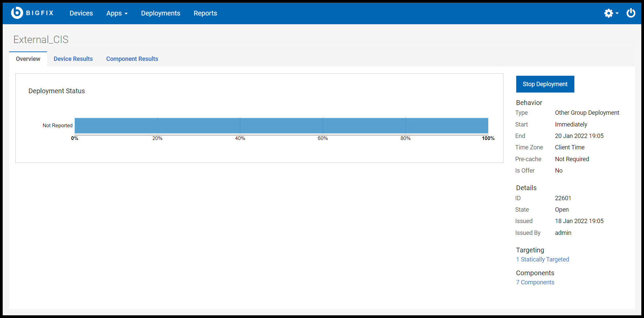Open the 1 Statically Targeted link

(x=542, y=259)
